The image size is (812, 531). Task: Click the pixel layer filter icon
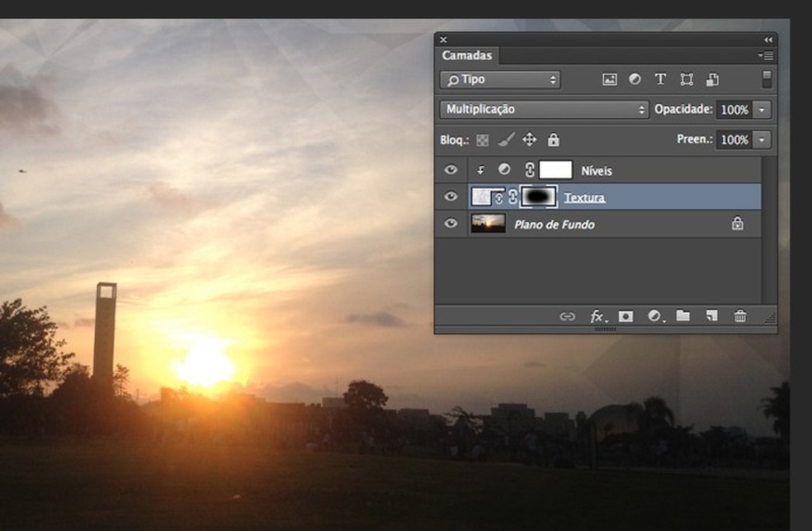click(x=610, y=80)
